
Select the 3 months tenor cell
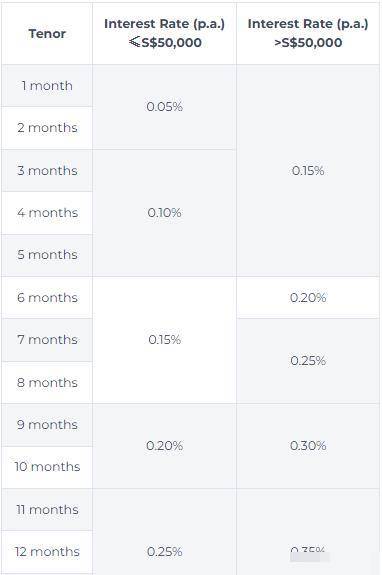coord(47,171)
